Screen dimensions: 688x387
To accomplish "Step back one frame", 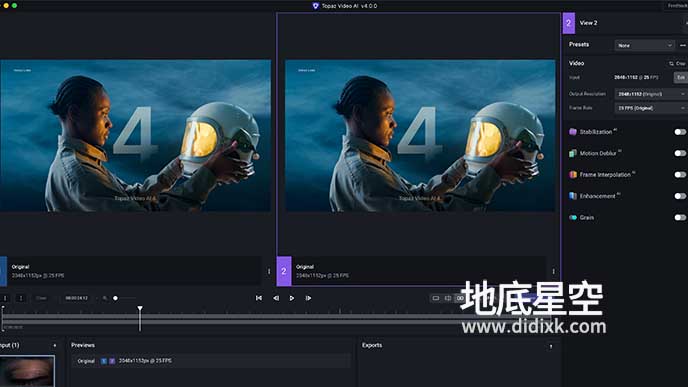I will coord(276,298).
